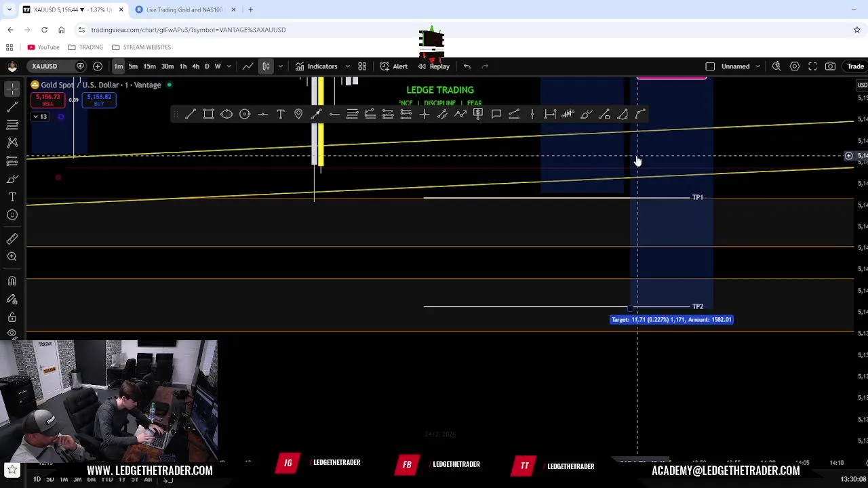Viewport: 868px width, 488px height.
Task: Undo the last chart action
Action: [467, 66]
